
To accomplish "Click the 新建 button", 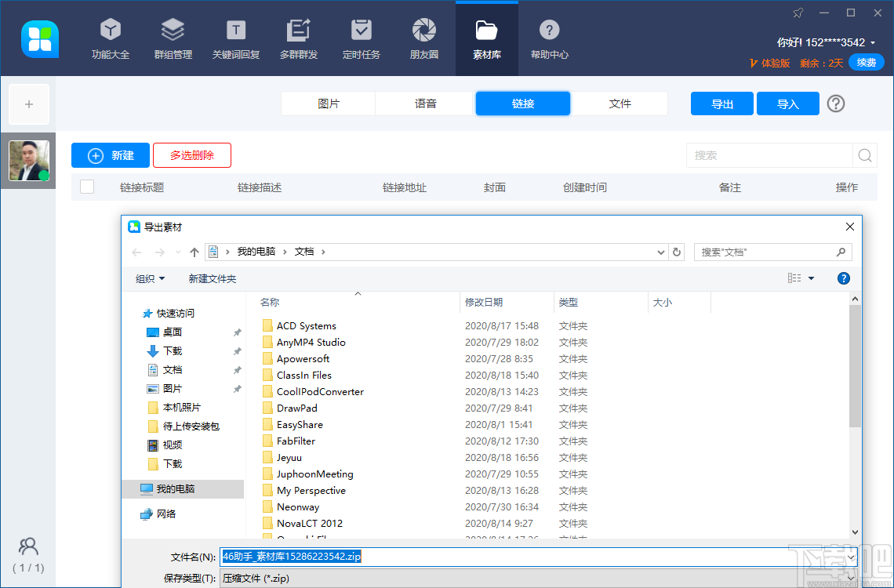I will click(111, 155).
